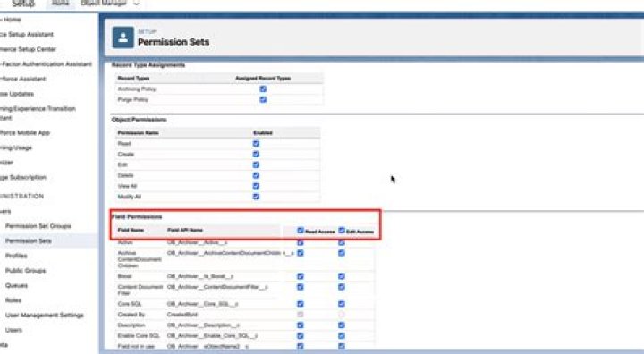Open Roles in the sidebar
The height and width of the screenshot is (354, 644).
tap(13, 299)
